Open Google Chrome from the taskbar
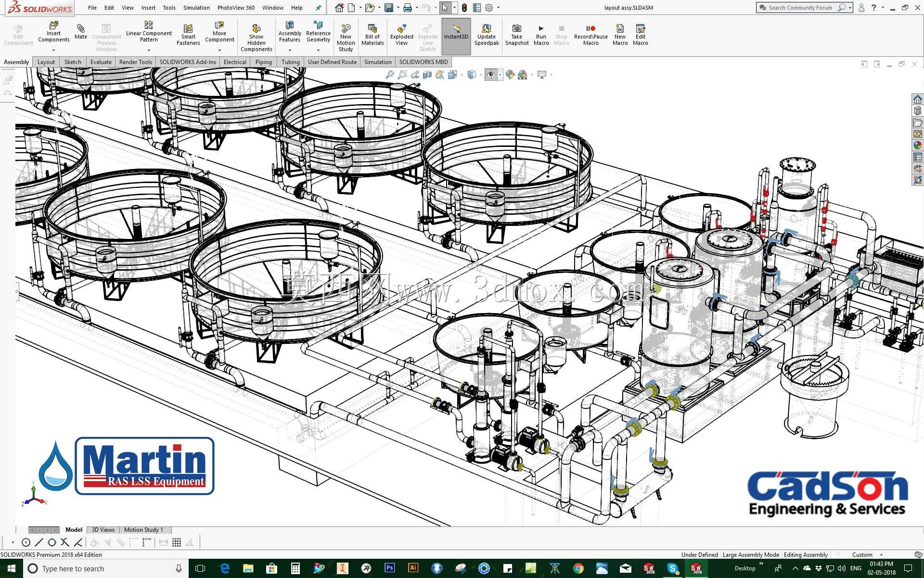 point(578,568)
